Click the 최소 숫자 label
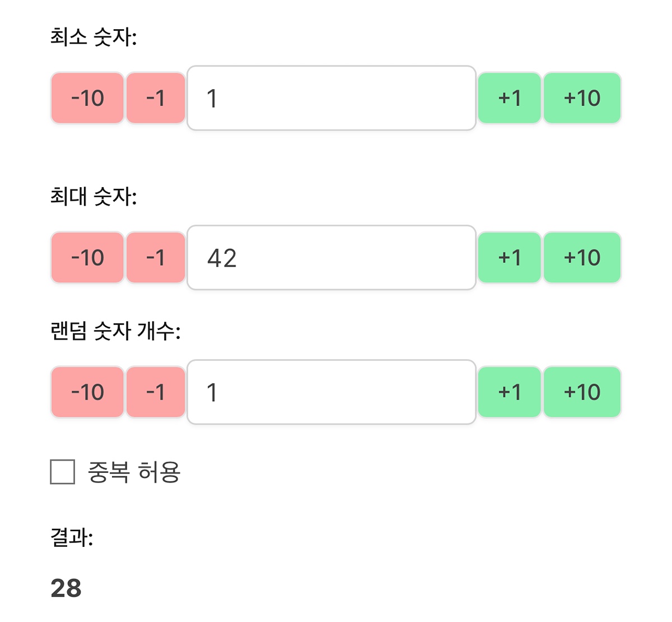This screenshot has height=622, width=672. point(94,38)
